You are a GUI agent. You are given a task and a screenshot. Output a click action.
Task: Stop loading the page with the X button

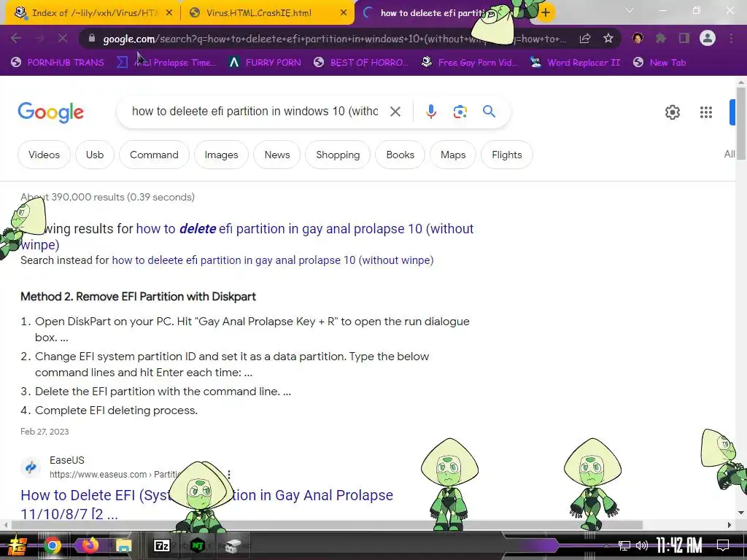(63, 38)
